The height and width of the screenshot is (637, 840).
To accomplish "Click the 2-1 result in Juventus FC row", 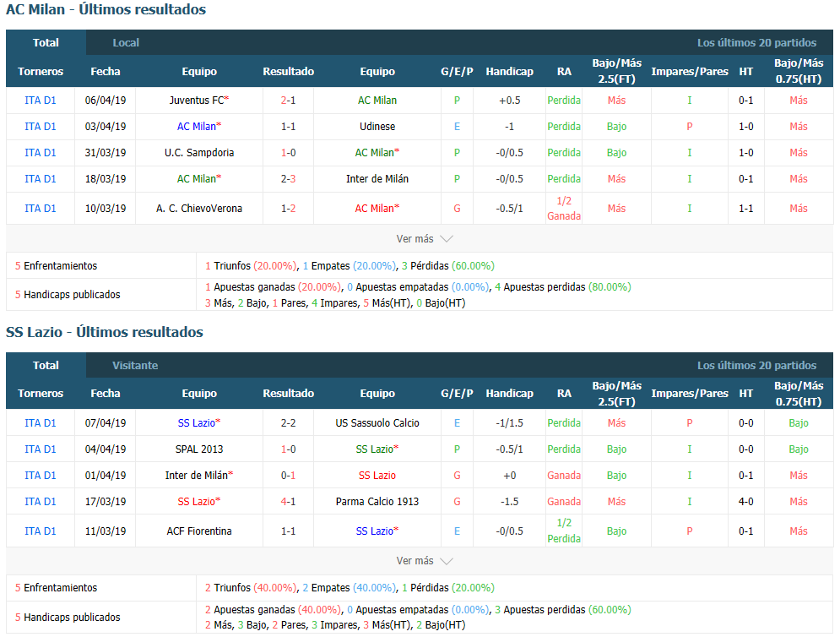I will click(288, 101).
